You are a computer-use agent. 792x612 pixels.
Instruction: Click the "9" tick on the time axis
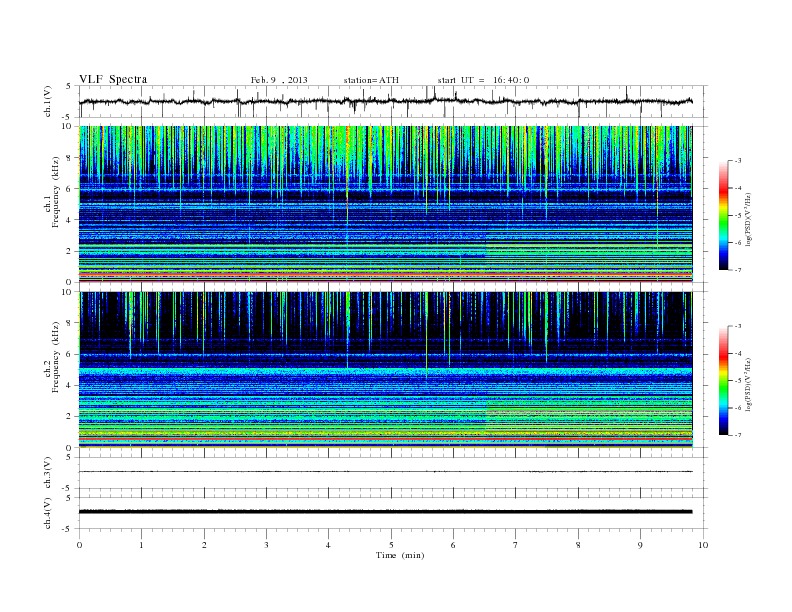point(640,545)
